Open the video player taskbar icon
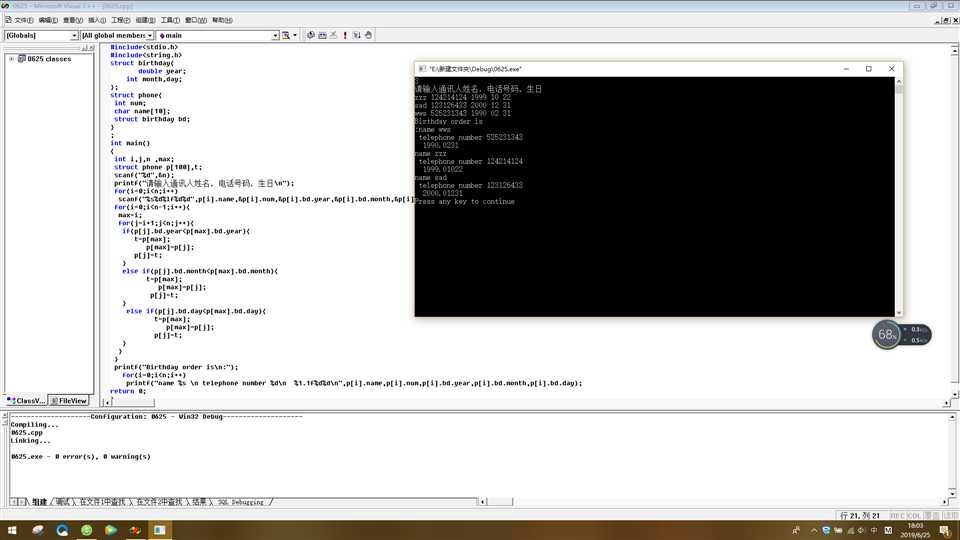The height and width of the screenshot is (540, 960). coord(111,530)
